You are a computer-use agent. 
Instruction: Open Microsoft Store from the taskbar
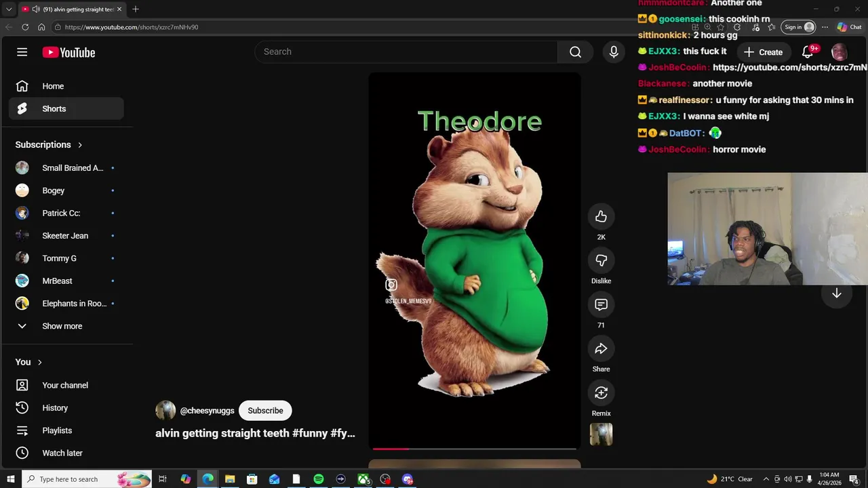click(252, 479)
